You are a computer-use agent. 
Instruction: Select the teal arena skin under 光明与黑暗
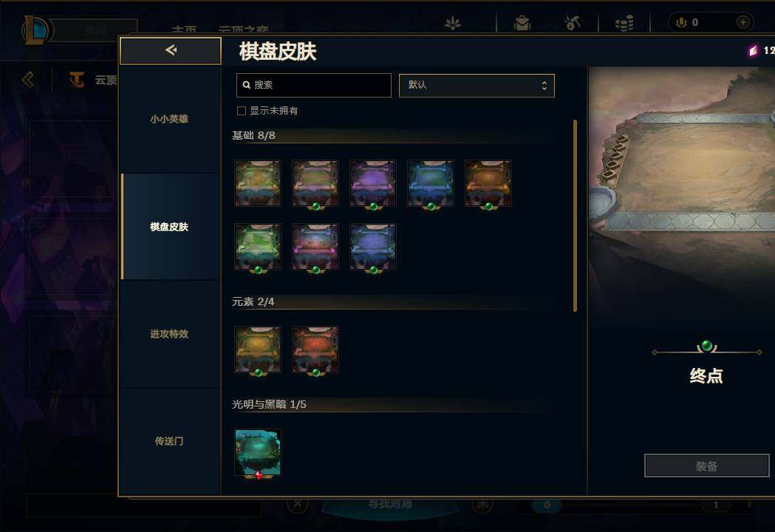[258, 452]
